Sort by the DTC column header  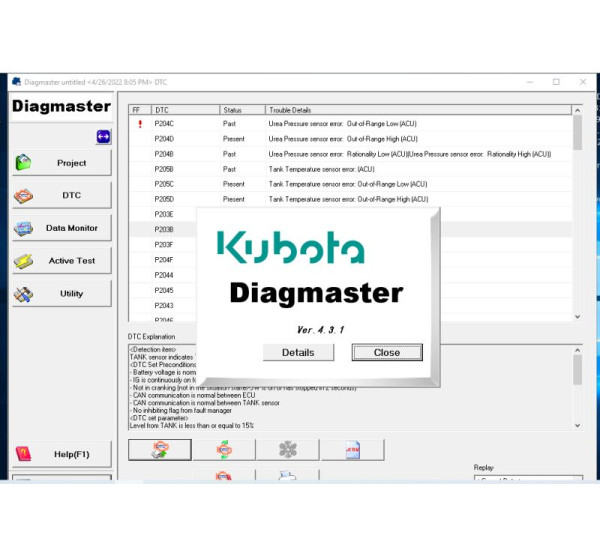tap(183, 109)
